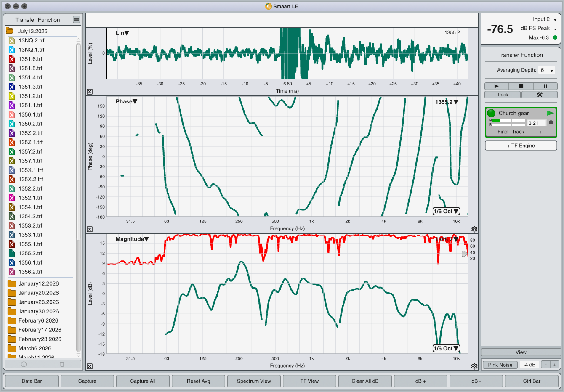
Task: Switch to Spectrum View
Action: point(254,381)
